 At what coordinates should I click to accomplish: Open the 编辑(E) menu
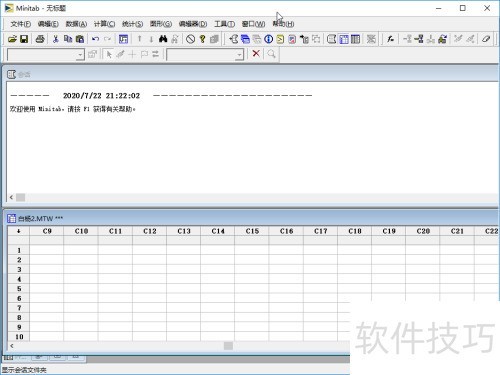click(48, 24)
